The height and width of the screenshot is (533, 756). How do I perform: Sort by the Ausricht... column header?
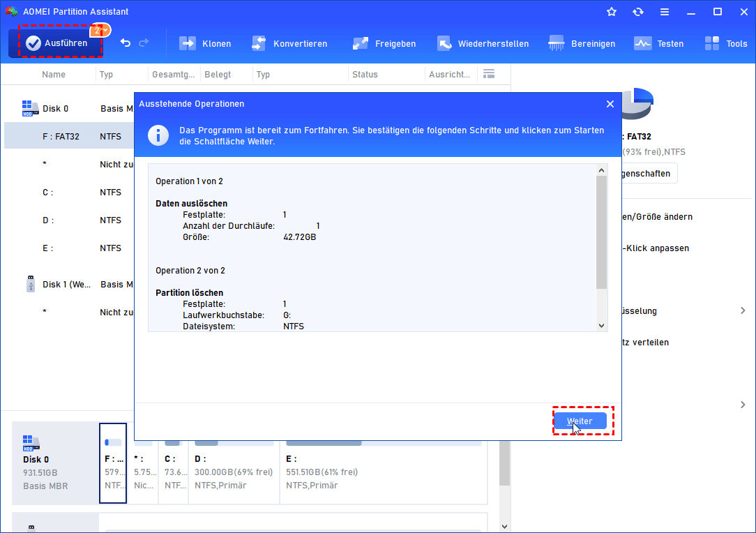click(x=449, y=74)
